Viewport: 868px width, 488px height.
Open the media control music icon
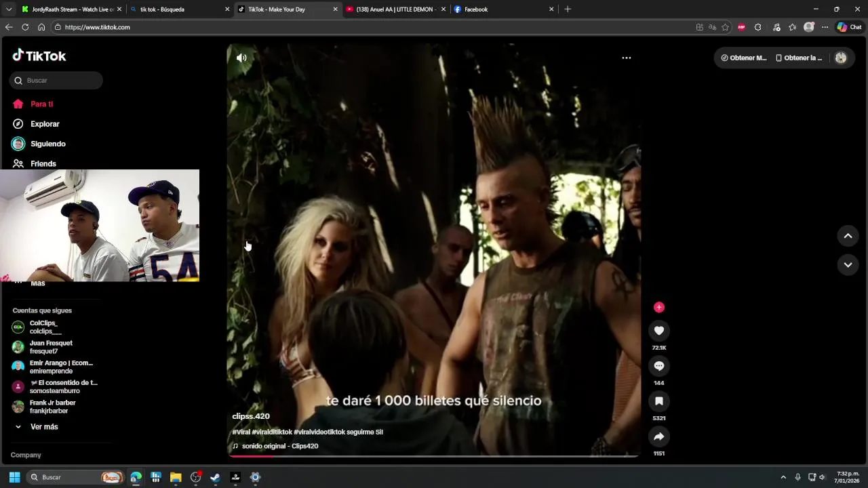click(x=776, y=27)
